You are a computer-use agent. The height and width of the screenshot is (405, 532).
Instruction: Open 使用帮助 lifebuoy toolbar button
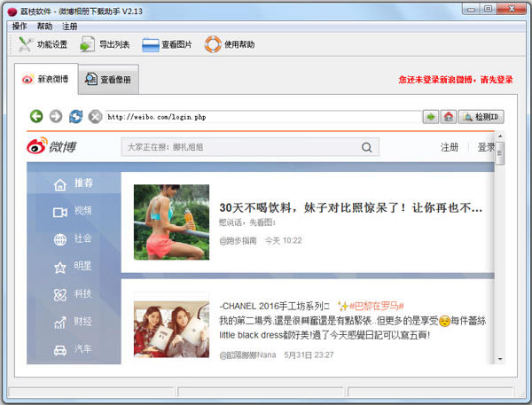click(x=230, y=44)
